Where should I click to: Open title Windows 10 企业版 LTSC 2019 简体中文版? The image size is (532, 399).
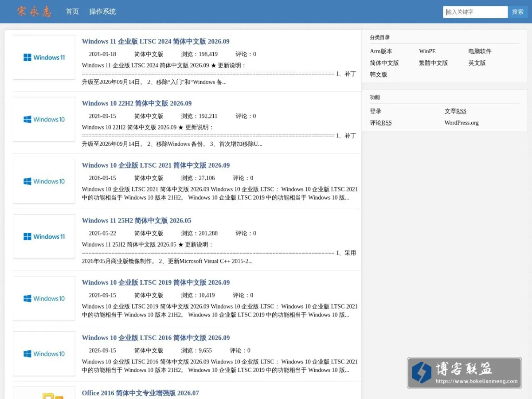tap(156, 282)
